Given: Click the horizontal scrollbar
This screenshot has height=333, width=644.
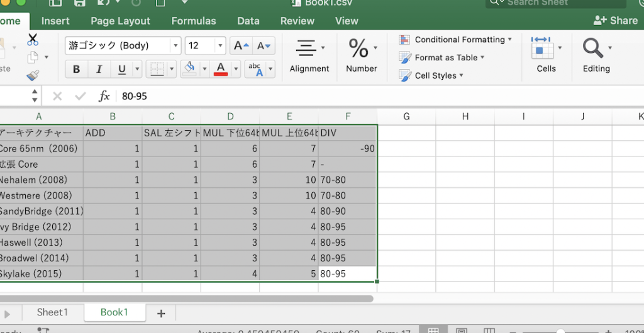Looking at the screenshot, I should pos(186,299).
